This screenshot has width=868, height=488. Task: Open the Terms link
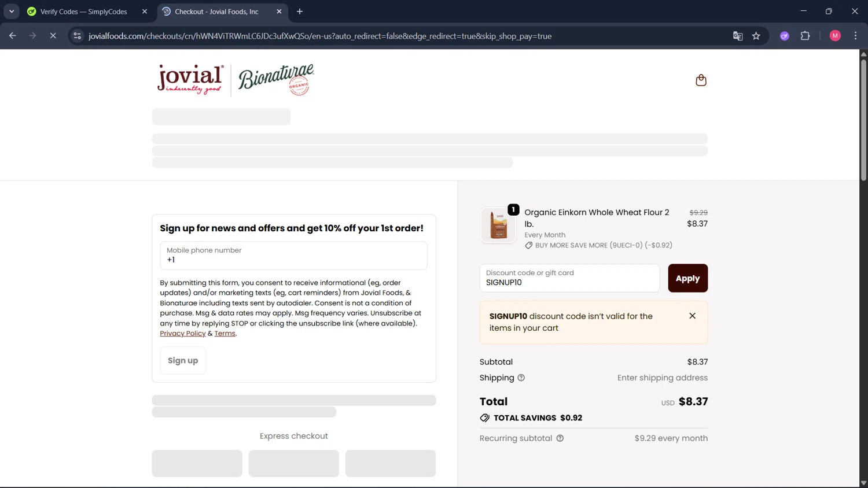coord(225,334)
